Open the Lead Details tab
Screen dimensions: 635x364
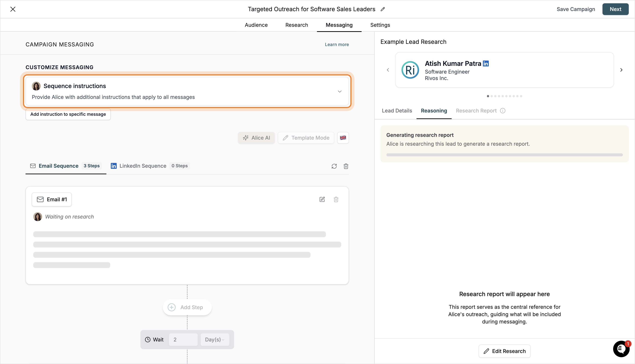tap(397, 110)
